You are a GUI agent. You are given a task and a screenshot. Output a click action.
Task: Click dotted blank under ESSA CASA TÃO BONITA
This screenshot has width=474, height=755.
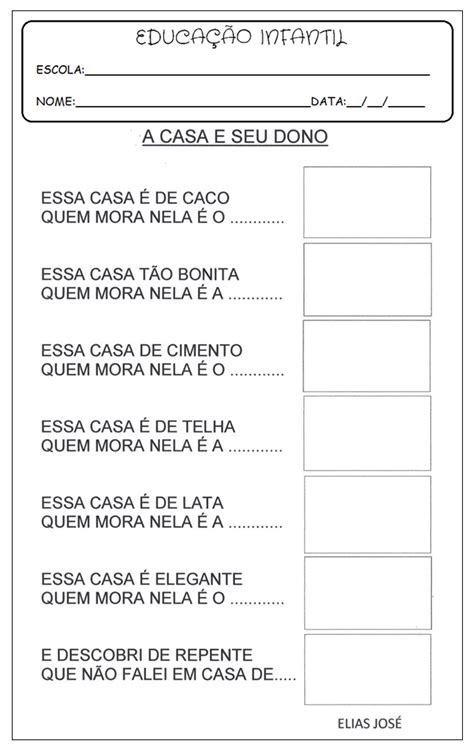coord(255,298)
